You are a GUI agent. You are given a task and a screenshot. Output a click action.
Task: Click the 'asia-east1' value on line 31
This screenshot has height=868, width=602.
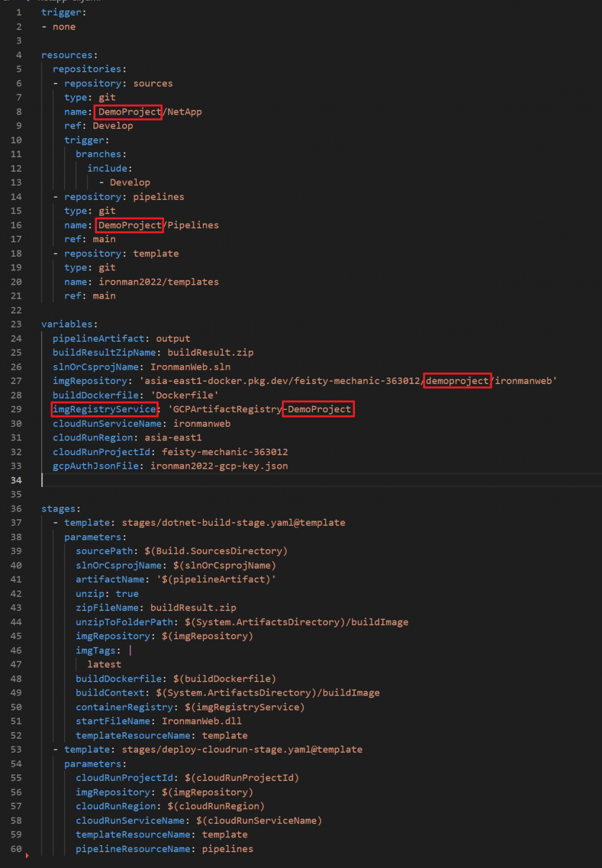(173, 438)
